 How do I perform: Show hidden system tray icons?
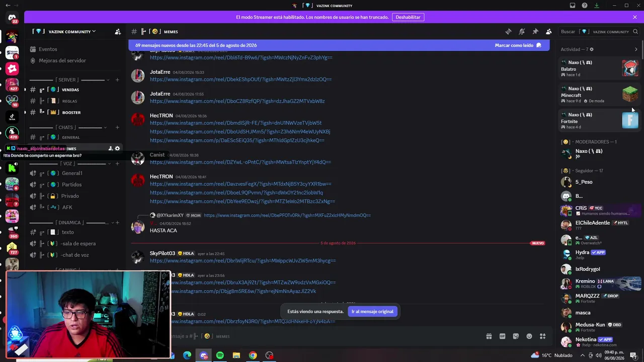(x=583, y=355)
